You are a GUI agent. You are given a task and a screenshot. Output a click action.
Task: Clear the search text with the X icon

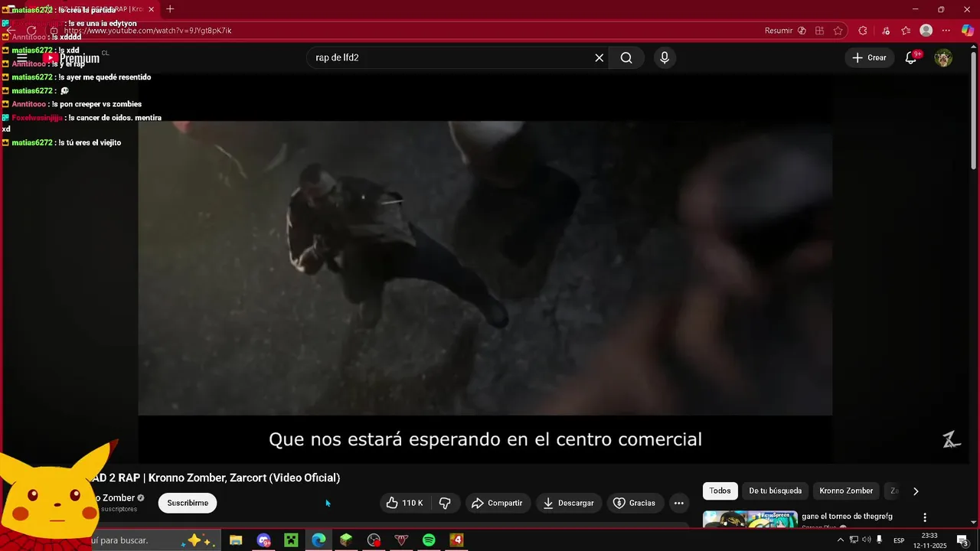coord(599,58)
